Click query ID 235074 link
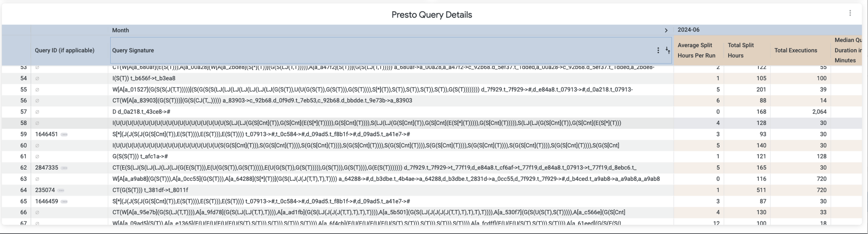Screen dimensions: 868x234 [45, 190]
